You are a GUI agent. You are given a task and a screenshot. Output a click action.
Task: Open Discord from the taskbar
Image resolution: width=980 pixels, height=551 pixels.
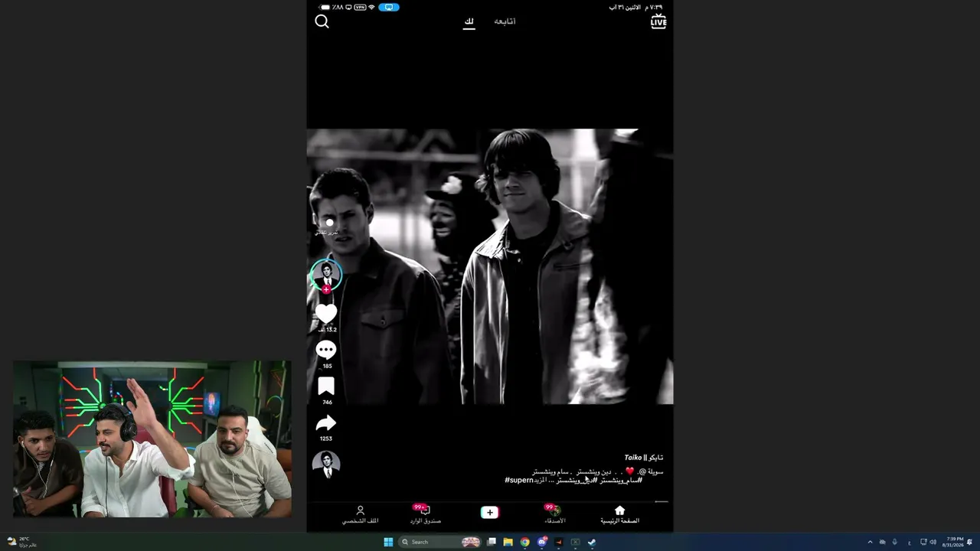click(x=541, y=542)
